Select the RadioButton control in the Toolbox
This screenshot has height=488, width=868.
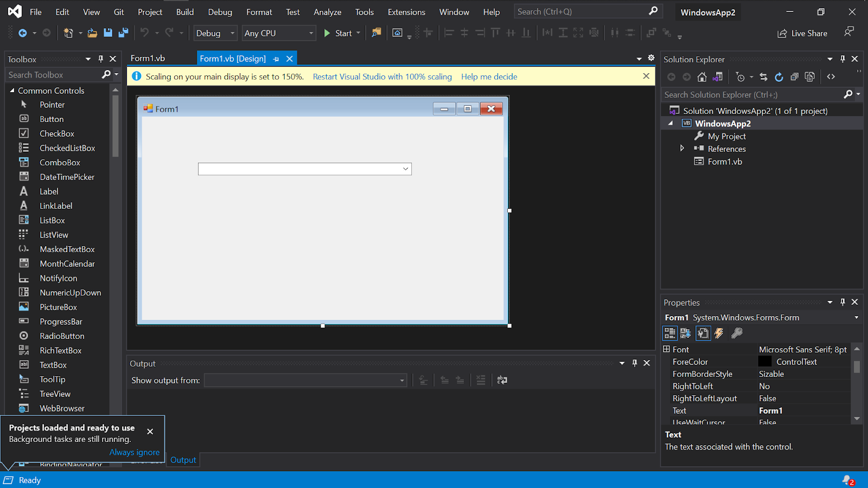coord(62,336)
